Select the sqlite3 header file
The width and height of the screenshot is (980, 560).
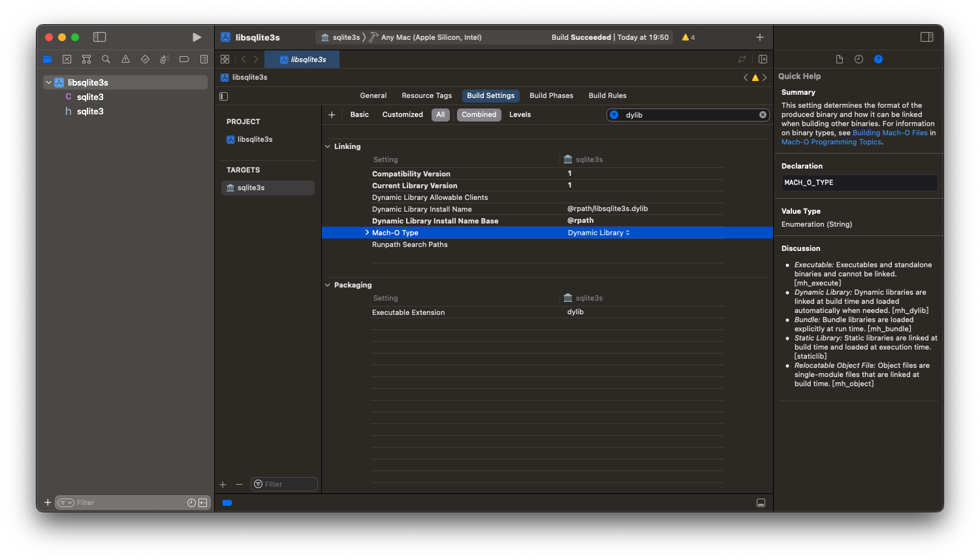click(90, 111)
